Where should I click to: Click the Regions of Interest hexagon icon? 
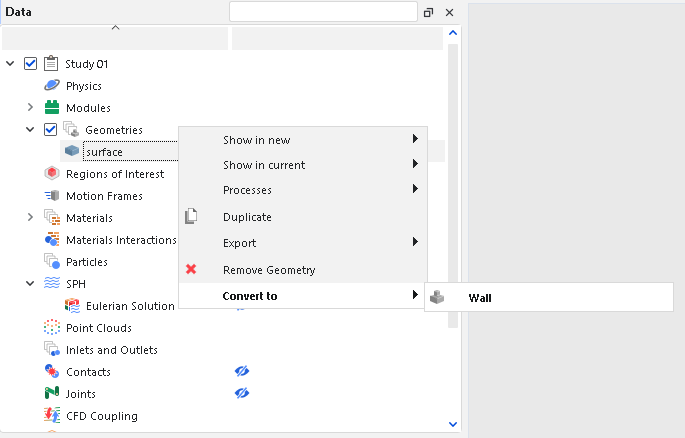click(52, 174)
